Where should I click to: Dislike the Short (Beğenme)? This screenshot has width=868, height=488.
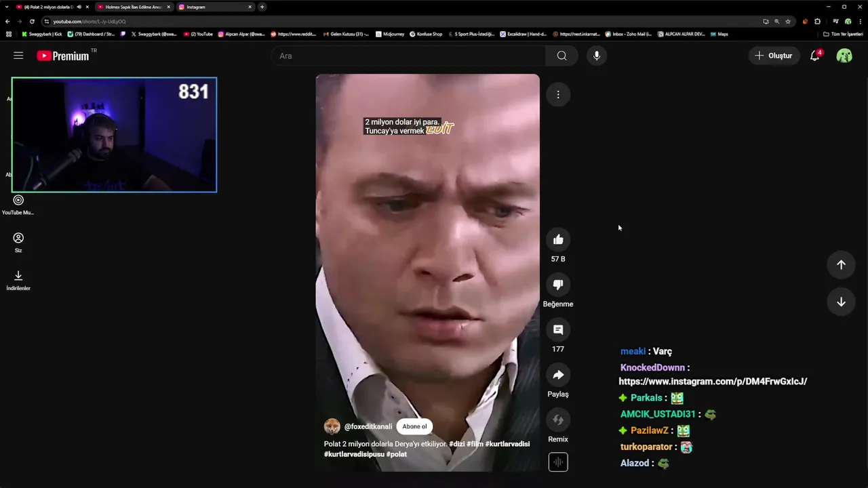pos(558,285)
